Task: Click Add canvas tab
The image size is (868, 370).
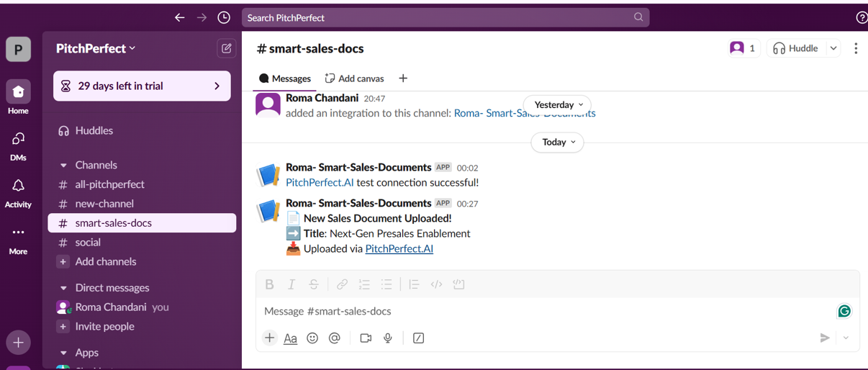Action: pos(354,78)
